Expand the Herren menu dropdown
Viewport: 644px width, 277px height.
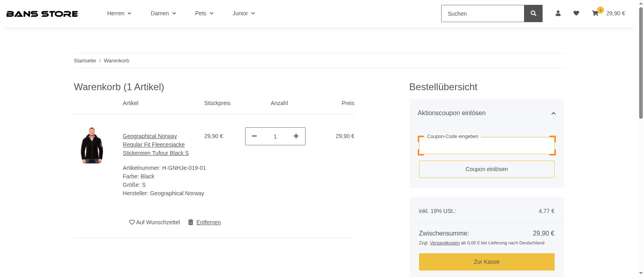pyautogui.click(x=119, y=13)
